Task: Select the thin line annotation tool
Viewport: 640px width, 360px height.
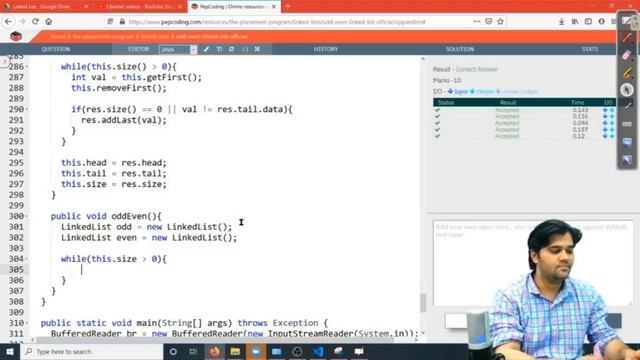Action: pos(627,106)
